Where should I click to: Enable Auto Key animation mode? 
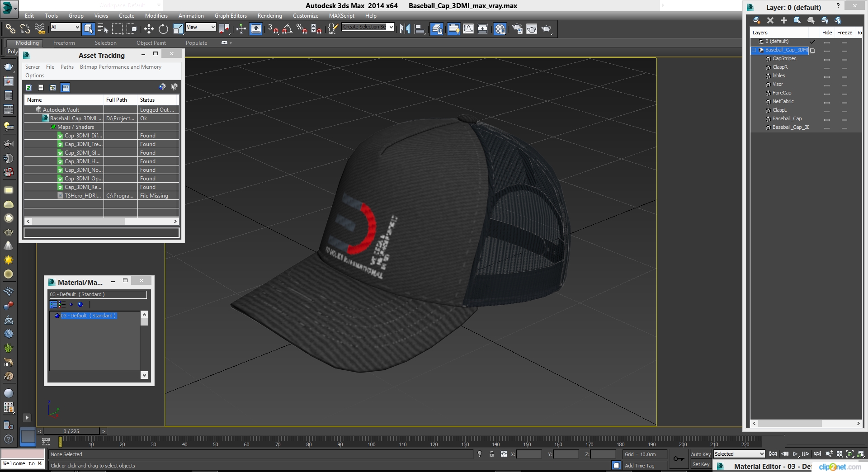coord(700,454)
